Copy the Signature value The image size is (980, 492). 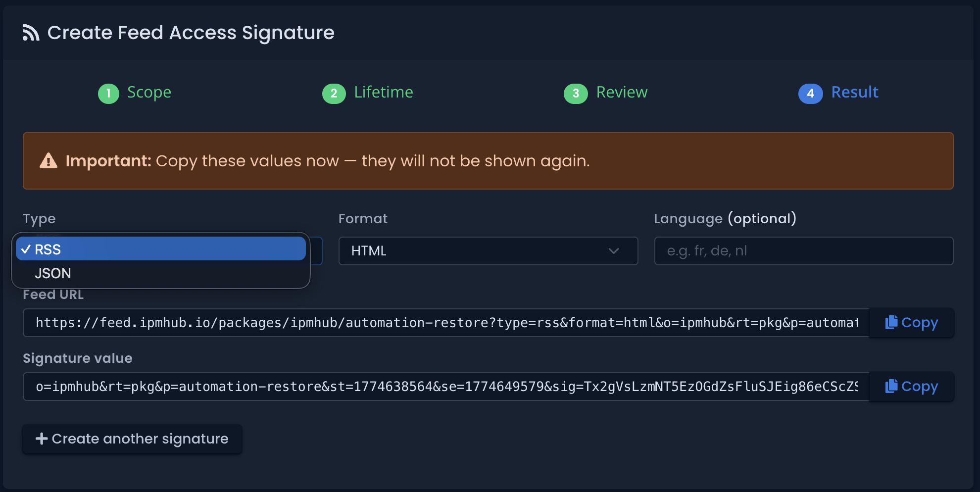912,386
